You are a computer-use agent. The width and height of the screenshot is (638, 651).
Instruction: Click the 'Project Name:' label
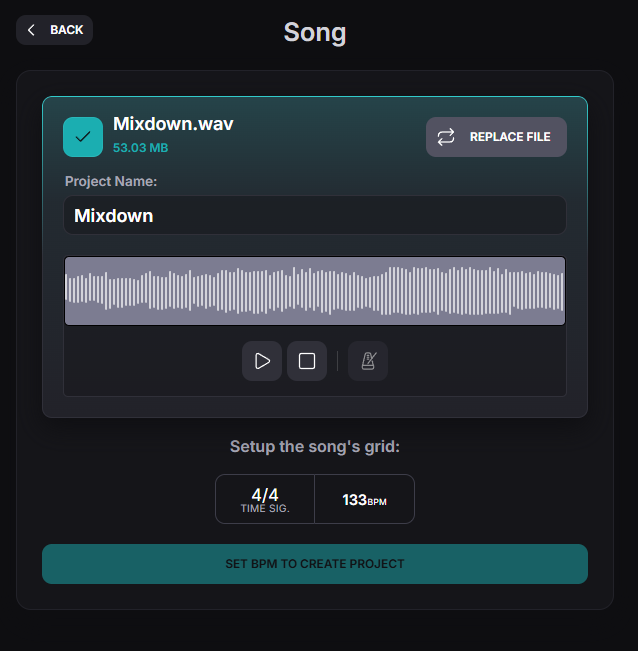pos(111,181)
